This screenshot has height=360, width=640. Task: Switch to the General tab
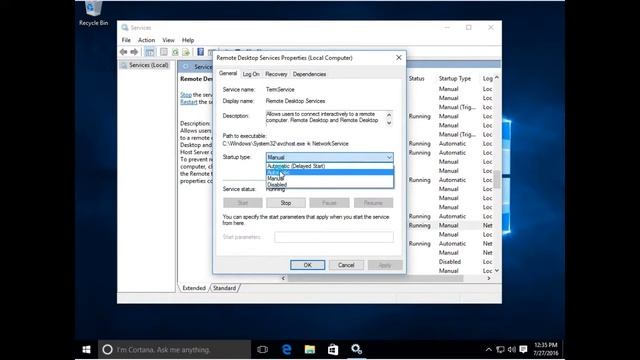(228, 73)
